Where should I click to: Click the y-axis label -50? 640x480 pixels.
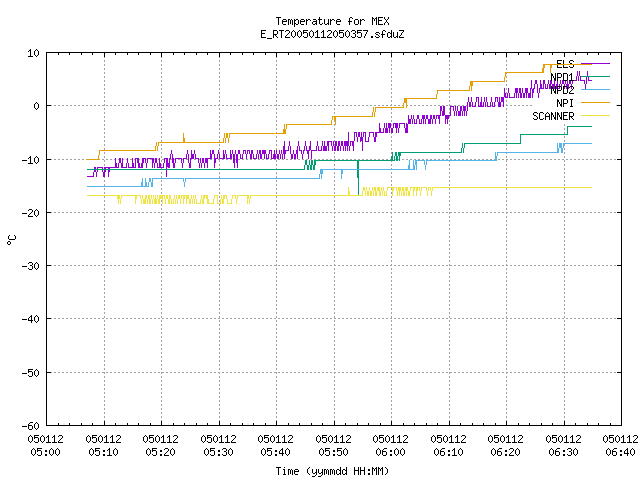pos(31,373)
